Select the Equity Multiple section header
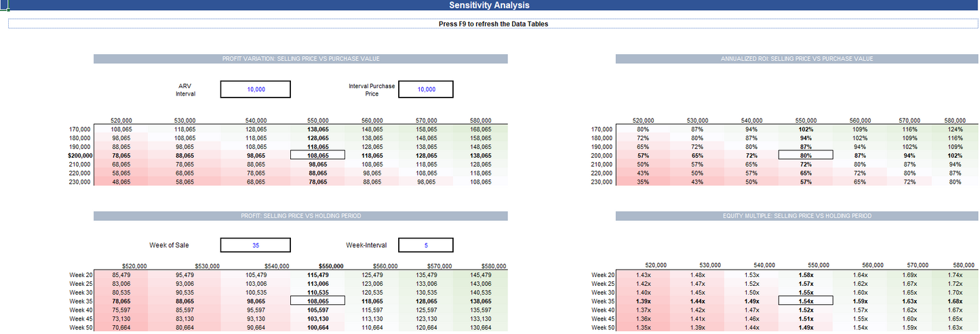Screen dimensions: 980x334 [x=796, y=215]
